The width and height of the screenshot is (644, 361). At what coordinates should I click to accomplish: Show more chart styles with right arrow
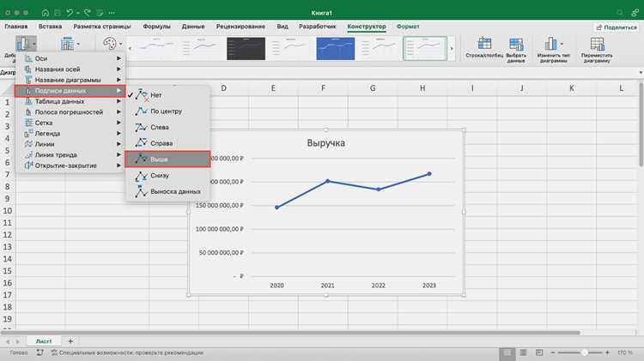[452, 48]
